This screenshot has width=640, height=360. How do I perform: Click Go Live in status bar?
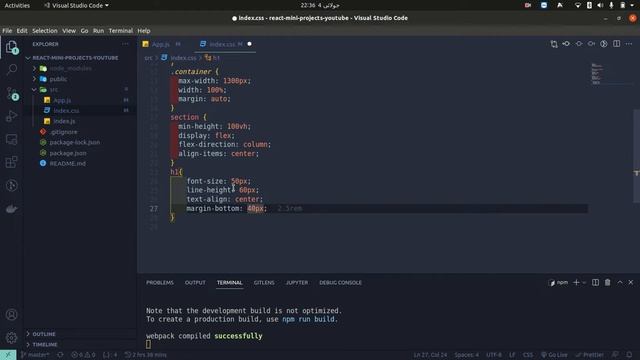tap(554, 355)
